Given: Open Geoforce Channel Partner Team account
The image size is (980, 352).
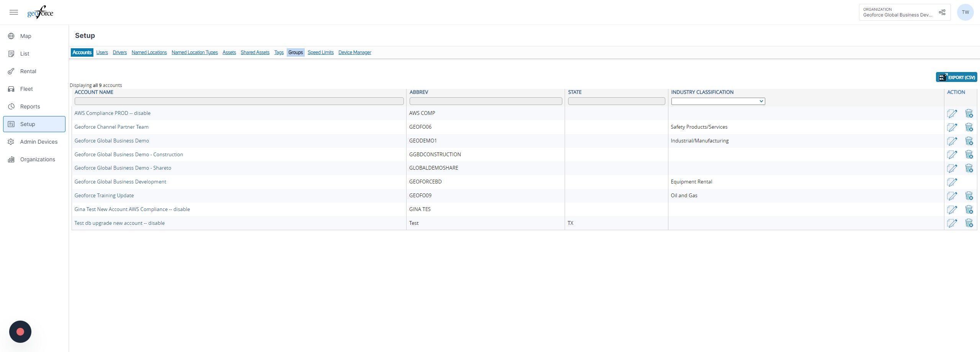Looking at the screenshot, I should coord(111,127).
